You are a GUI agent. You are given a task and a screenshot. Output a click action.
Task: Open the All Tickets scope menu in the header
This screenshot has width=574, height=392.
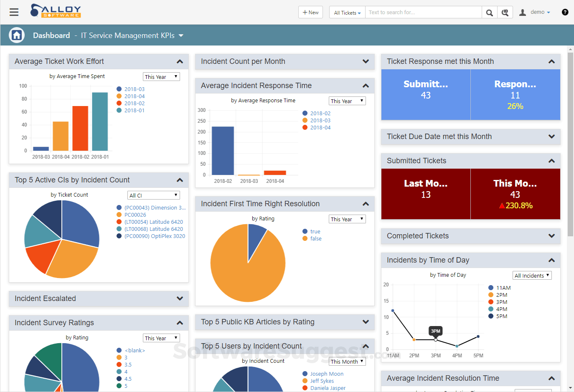pos(347,12)
